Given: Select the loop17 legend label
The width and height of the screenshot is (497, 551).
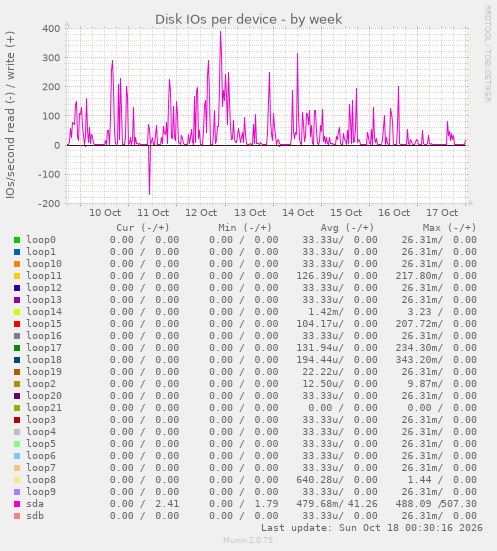Looking at the screenshot, I should (44, 348).
